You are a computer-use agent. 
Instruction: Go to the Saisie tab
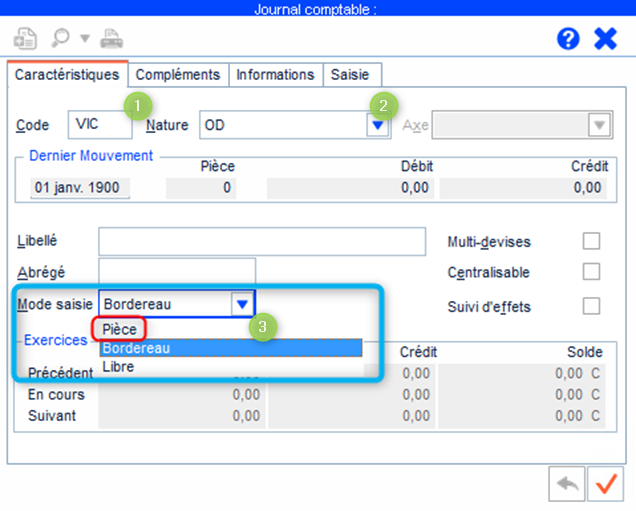pyautogui.click(x=350, y=74)
